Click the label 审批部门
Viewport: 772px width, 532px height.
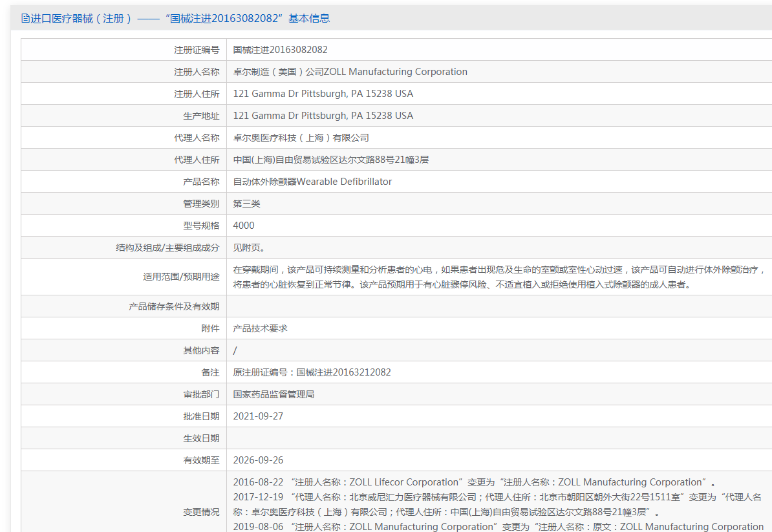coord(201,395)
